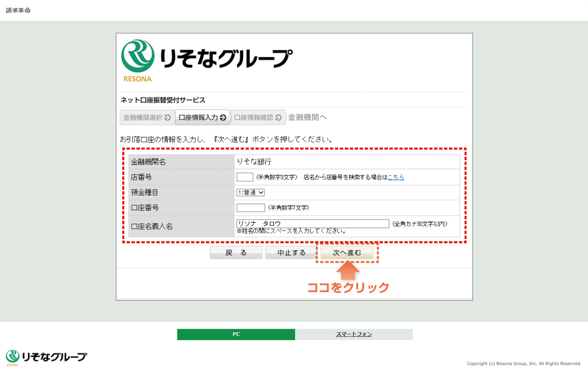Focus the 店番号 input field

pos(245,177)
